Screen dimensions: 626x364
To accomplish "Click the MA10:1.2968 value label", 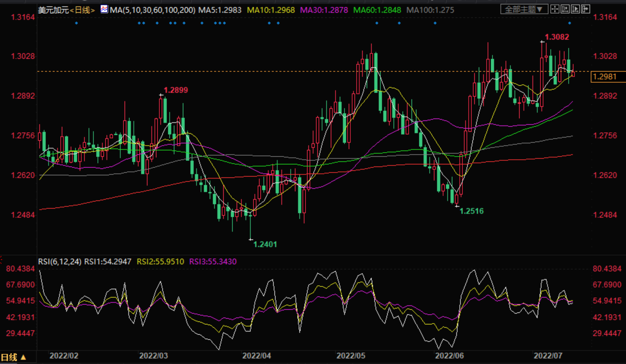I will point(271,10).
